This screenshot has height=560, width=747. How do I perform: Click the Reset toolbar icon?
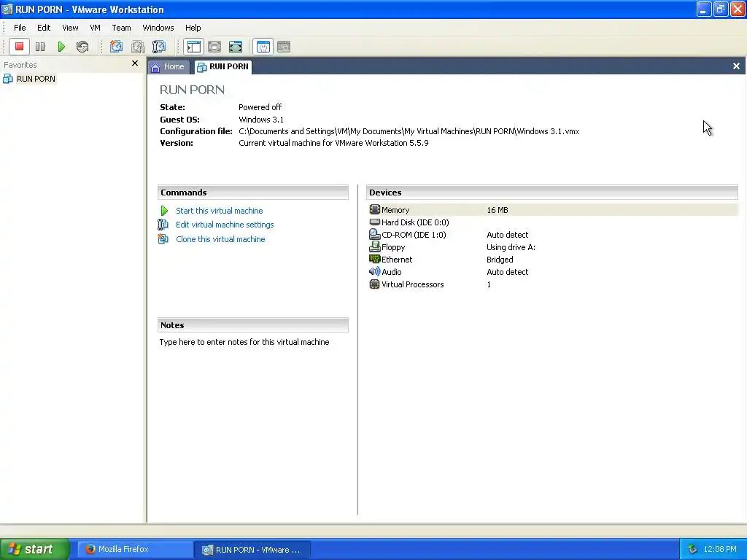[82, 47]
